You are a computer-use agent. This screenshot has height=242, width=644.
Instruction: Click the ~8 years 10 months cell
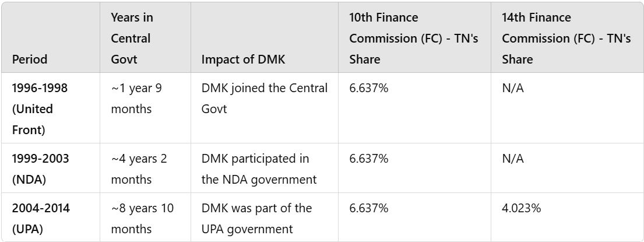[142, 218]
